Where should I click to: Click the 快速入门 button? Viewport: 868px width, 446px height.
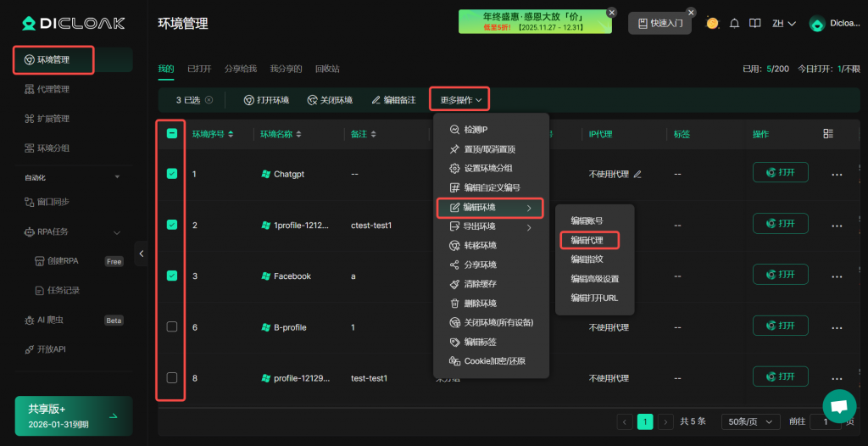659,24
